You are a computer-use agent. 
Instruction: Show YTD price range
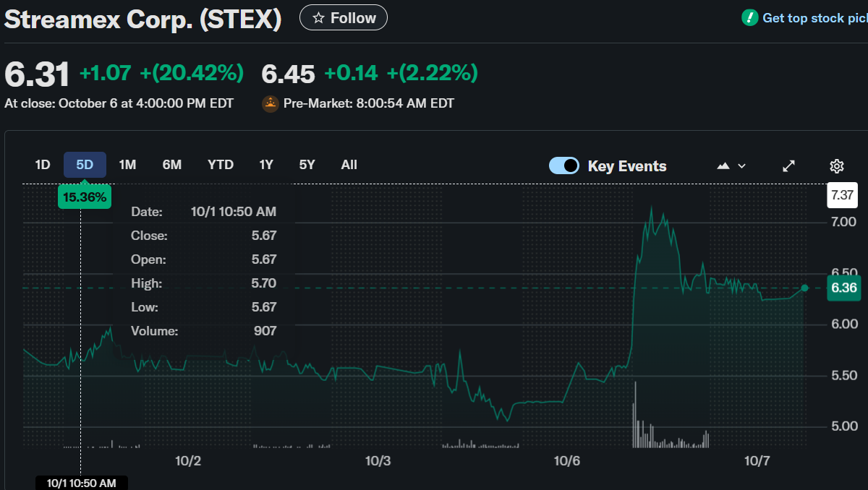point(221,165)
